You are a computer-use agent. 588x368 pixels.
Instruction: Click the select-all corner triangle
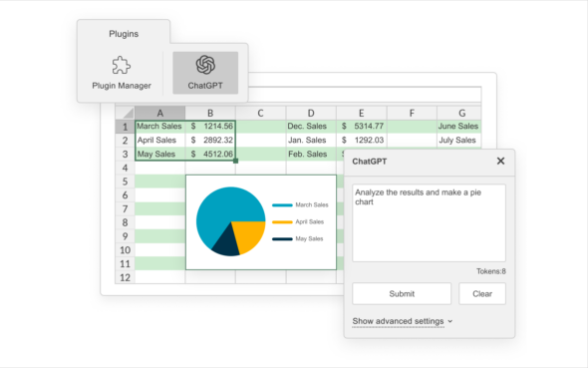point(125,113)
